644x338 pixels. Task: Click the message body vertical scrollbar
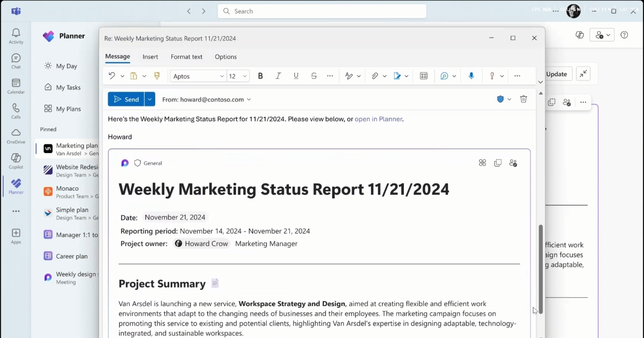[541, 269]
